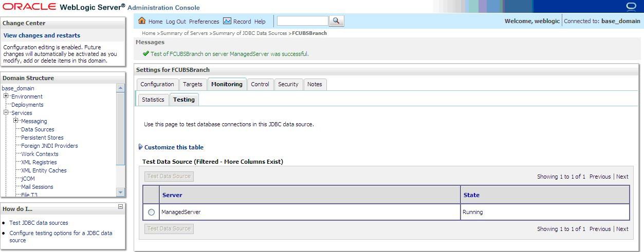The height and width of the screenshot is (252, 644).
Task: Open Environment label in the tree
Action: pos(27,96)
